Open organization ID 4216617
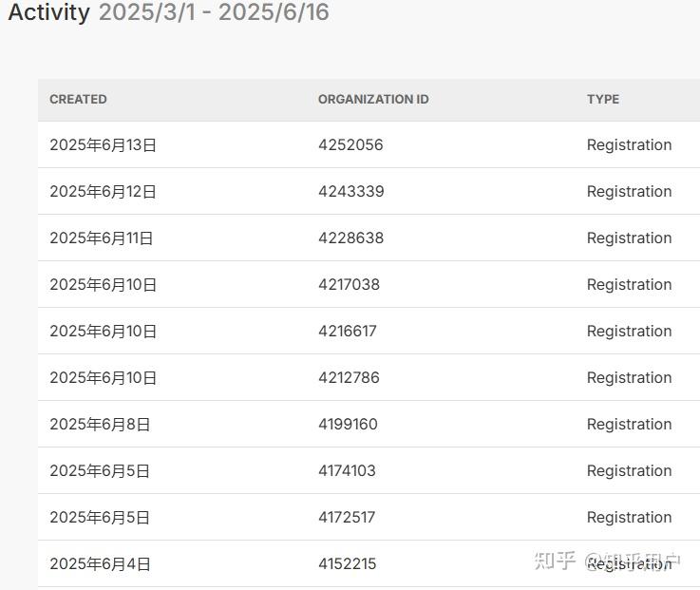Screen dimensions: 700x590 348,331
